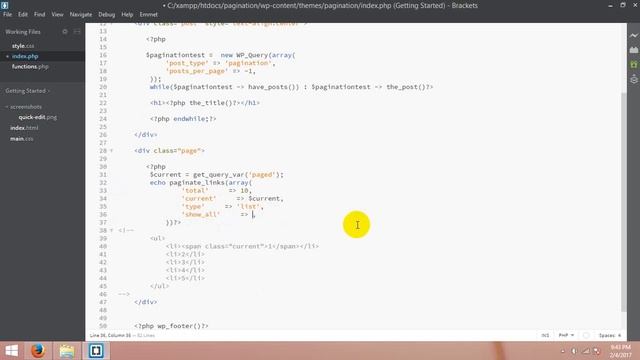Open the Getting Started project dropdown
Screen dimensions: 640x360
pos(27,91)
